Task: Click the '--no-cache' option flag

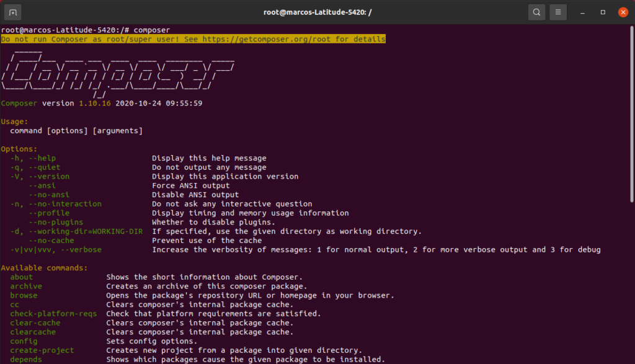Action: tap(51, 241)
